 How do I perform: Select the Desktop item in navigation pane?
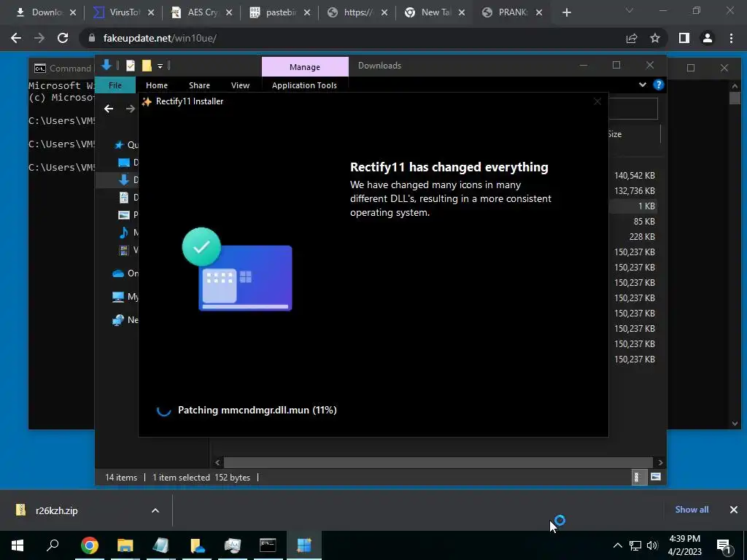point(128,163)
